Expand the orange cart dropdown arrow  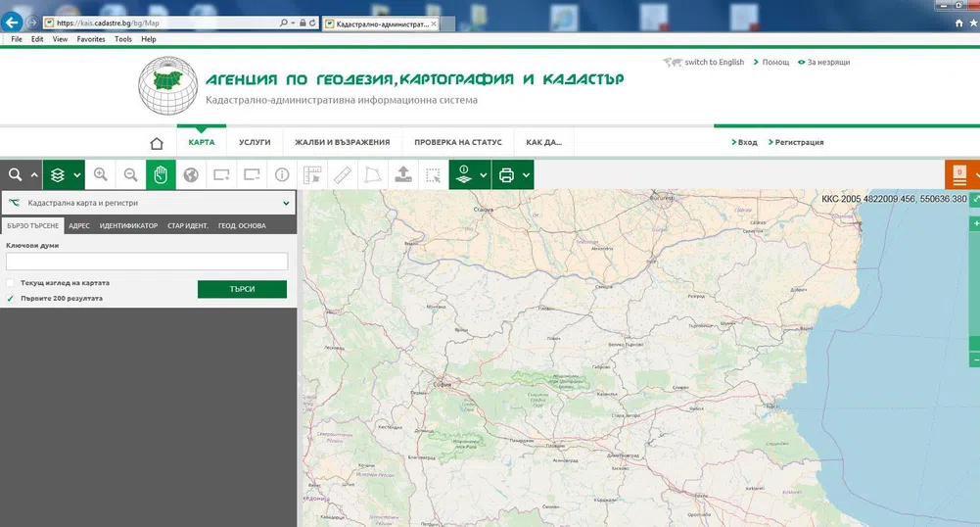point(977,175)
